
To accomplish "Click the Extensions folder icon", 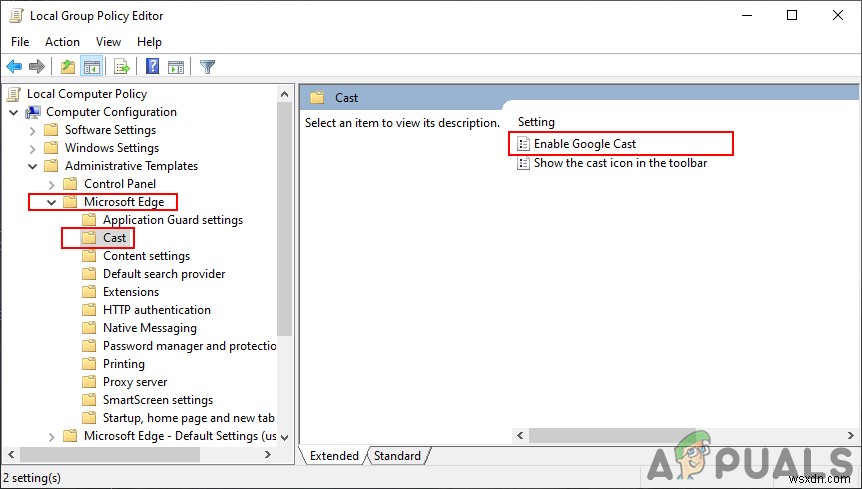I will click(x=89, y=292).
